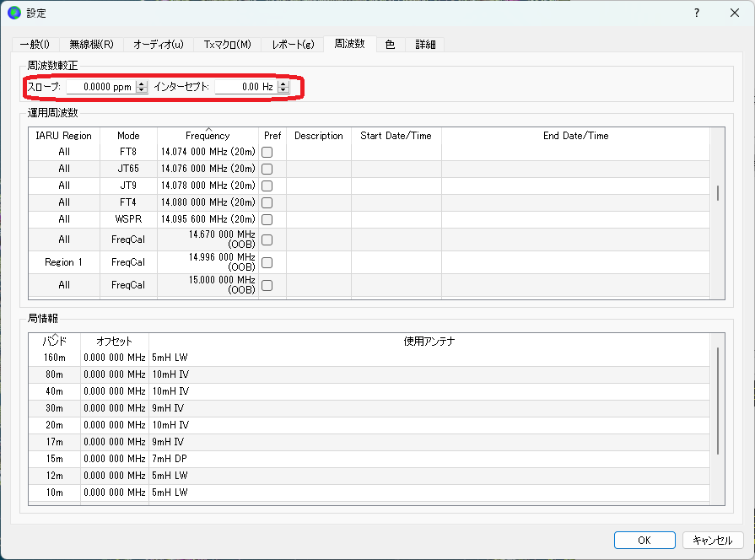
Task: Select the JT65 mode cell
Action: 128,169
